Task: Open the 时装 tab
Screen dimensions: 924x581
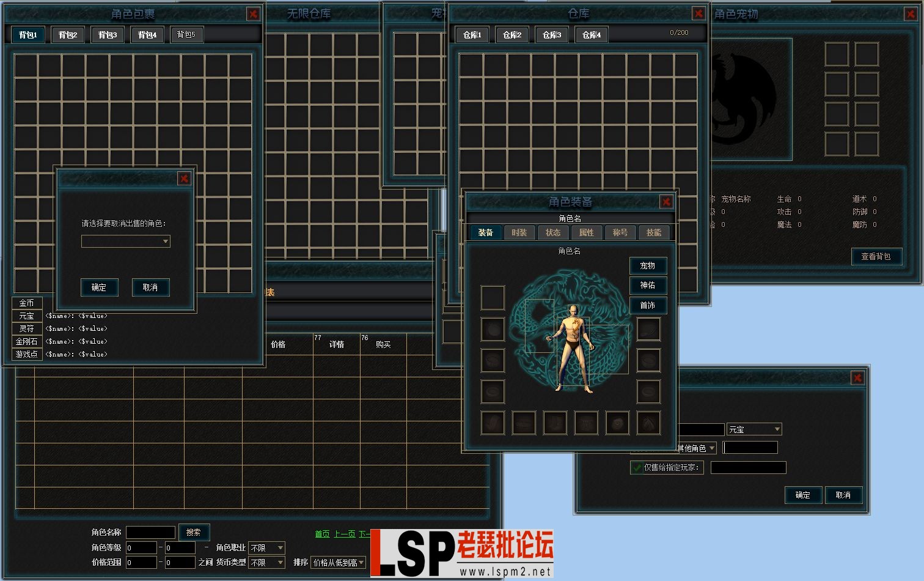Action: tap(519, 232)
